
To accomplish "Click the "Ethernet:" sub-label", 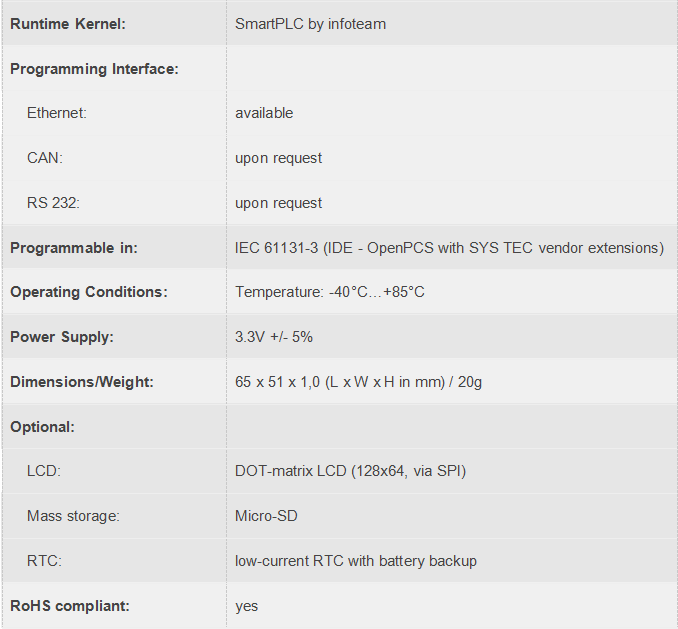I will [57, 113].
